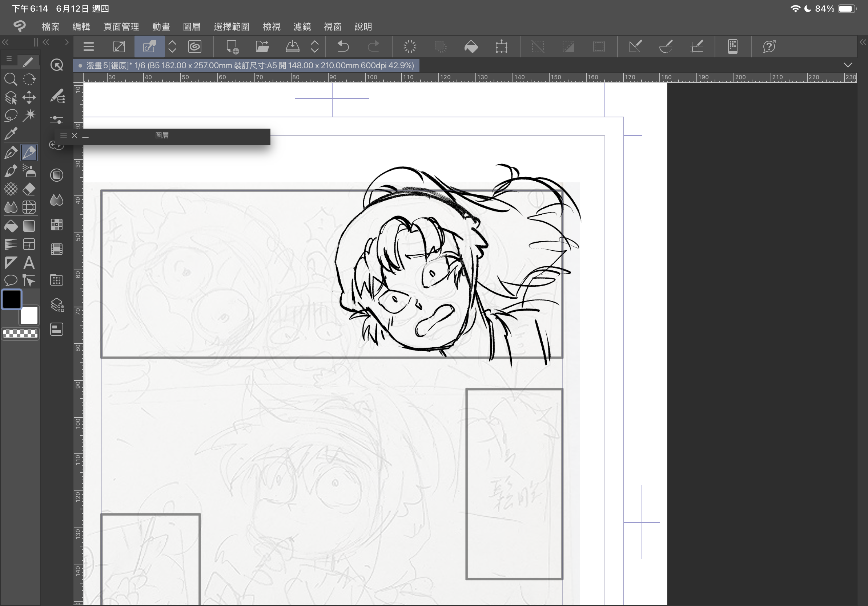The image size is (868, 606).
Task: Open the Color Set grid palette icon
Action: coord(57,225)
